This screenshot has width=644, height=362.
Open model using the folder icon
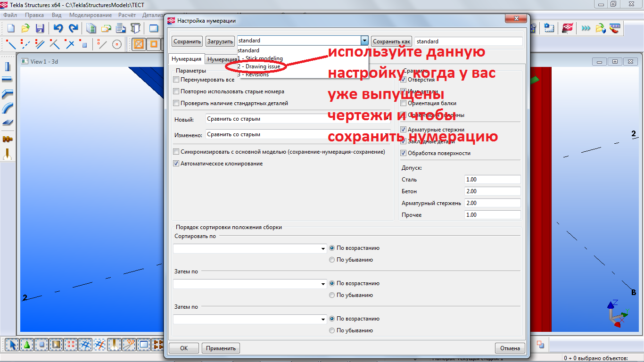(25, 28)
